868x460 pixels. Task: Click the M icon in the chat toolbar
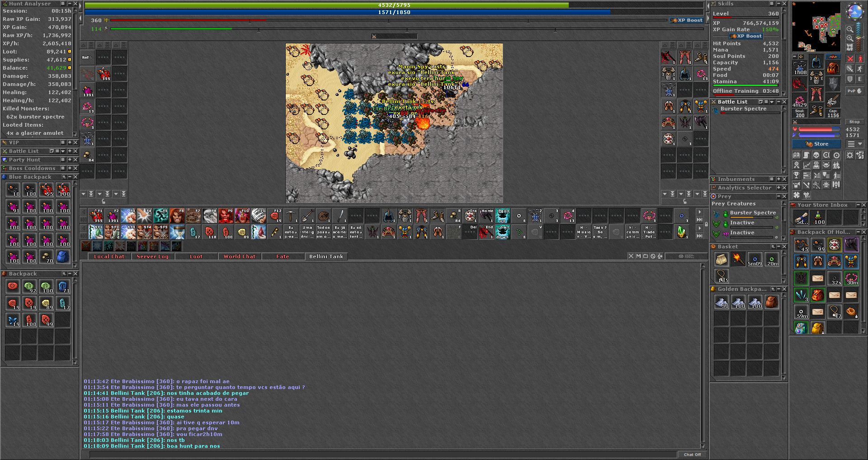coord(638,256)
